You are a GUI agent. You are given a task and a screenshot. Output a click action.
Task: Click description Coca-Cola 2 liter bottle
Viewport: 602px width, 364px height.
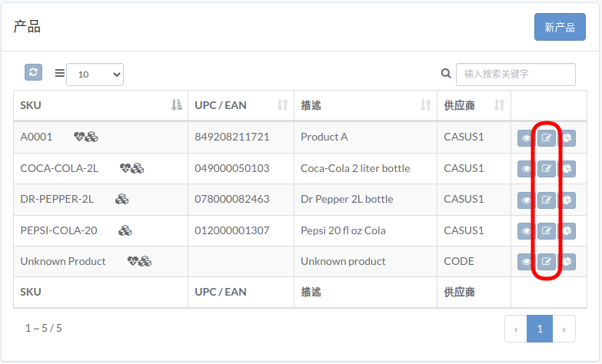pyautogui.click(x=355, y=168)
